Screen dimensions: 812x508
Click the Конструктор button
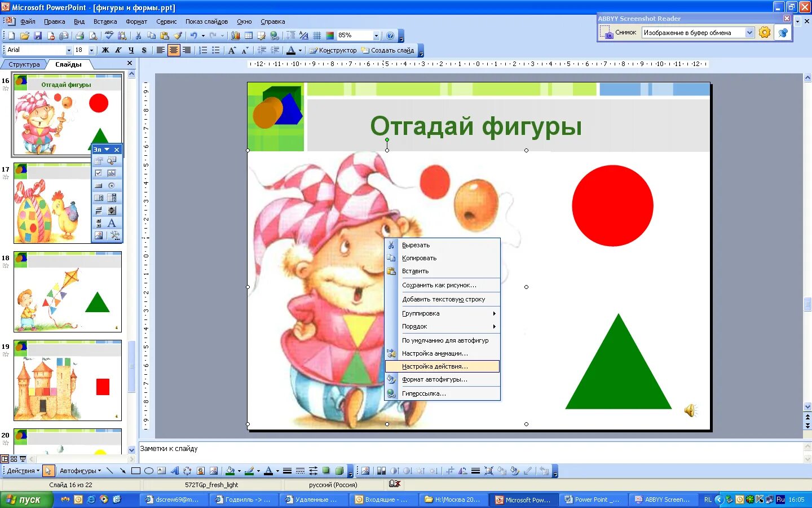point(333,50)
